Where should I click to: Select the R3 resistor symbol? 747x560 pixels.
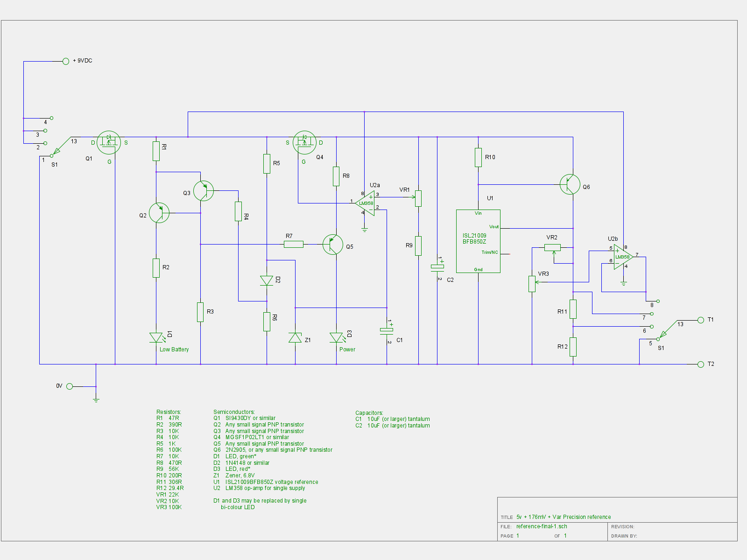pyautogui.click(x=200, y=312)
